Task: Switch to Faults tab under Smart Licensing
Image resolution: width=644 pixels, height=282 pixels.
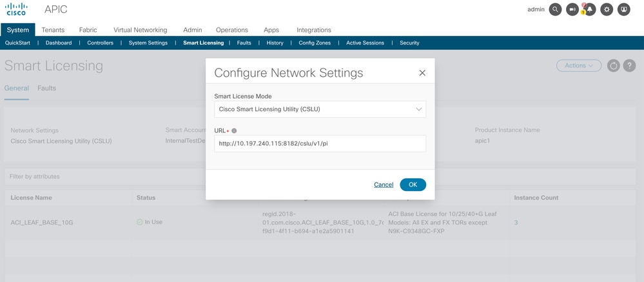Action: [x=46, y=88]
